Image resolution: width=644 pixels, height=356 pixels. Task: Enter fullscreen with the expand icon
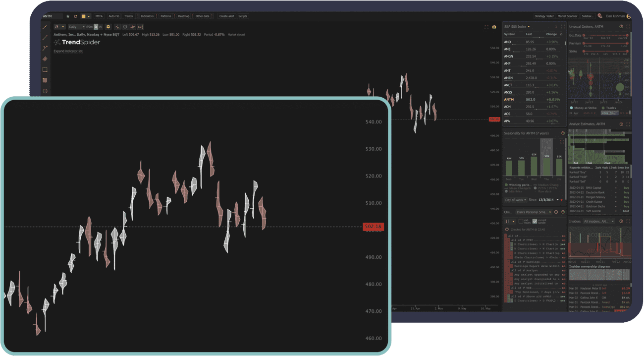pyautogui.click(x=486, y=27)
